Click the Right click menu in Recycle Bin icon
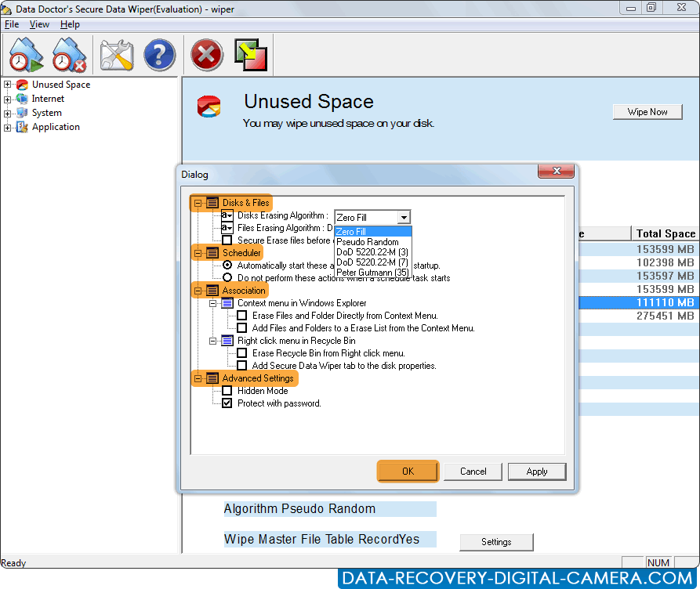700x589 pixels. tap(227, 341)
